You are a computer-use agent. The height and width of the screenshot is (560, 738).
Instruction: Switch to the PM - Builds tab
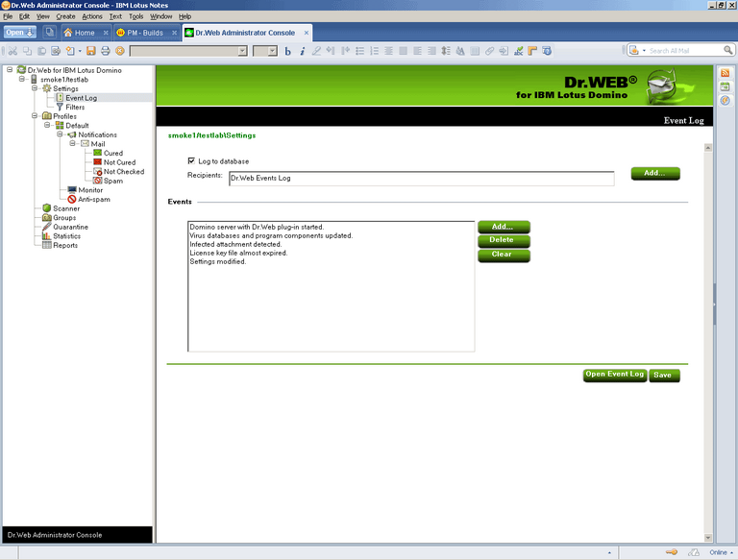tap(146, 33)
